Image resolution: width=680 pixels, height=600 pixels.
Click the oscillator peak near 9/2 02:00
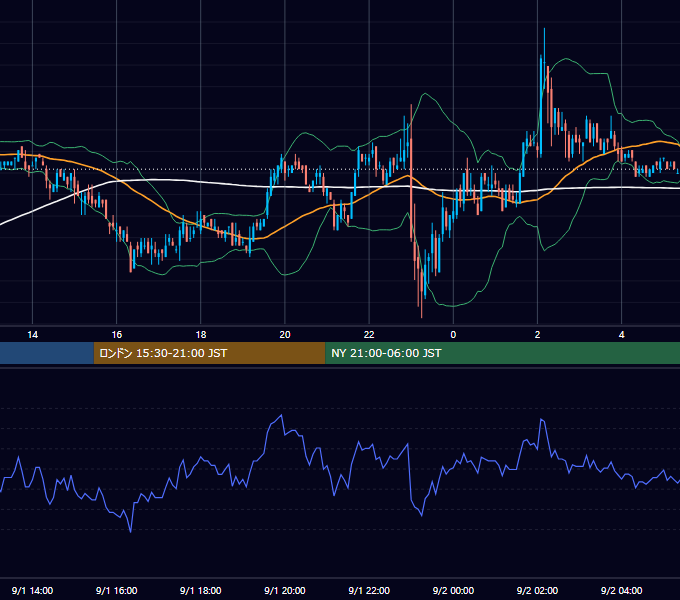point(541,419)
